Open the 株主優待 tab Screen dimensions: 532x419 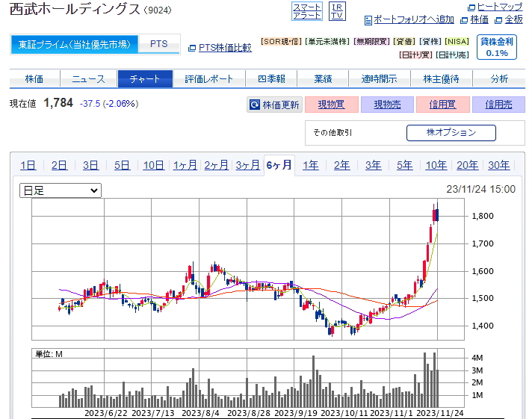441,79
